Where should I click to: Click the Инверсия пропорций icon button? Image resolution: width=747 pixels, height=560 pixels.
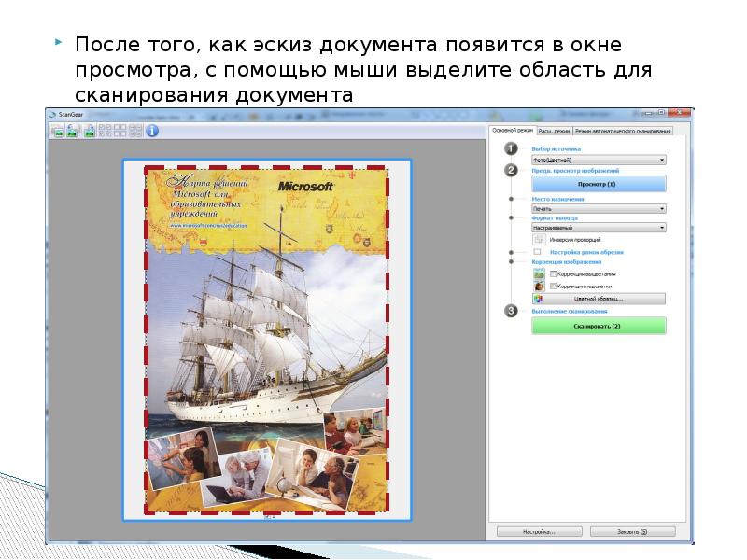click(539, 240)
